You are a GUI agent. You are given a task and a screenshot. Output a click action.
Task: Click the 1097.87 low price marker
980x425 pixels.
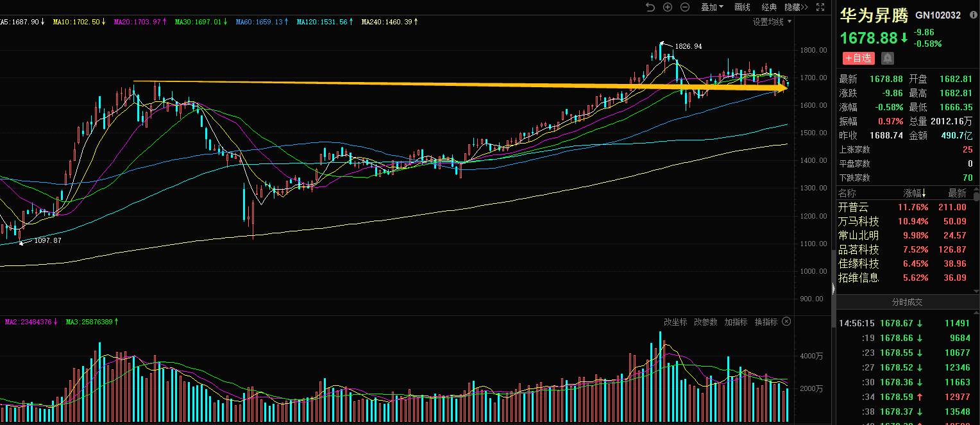pyautogui.click(x=47, y=240)
